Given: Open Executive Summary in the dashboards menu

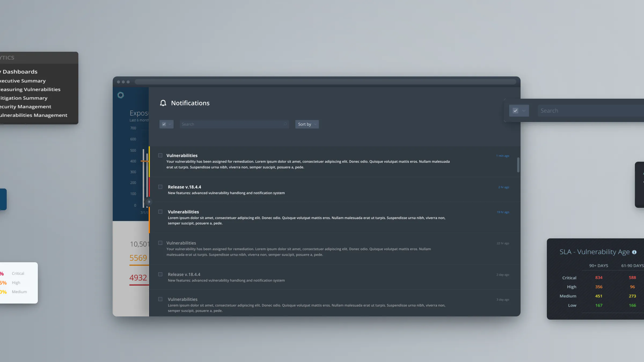Looking at the screenshot, I should coord(22,81).
